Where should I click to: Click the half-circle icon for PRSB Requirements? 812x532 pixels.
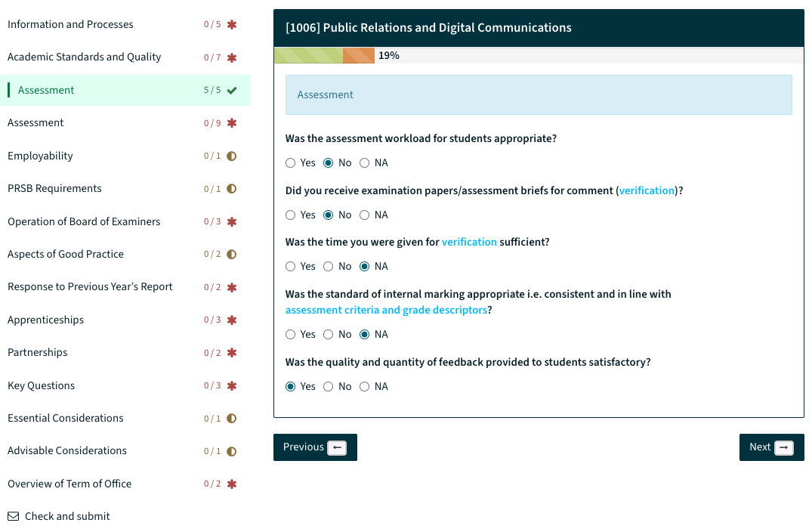pyautogui.click(x=232, y=189)
